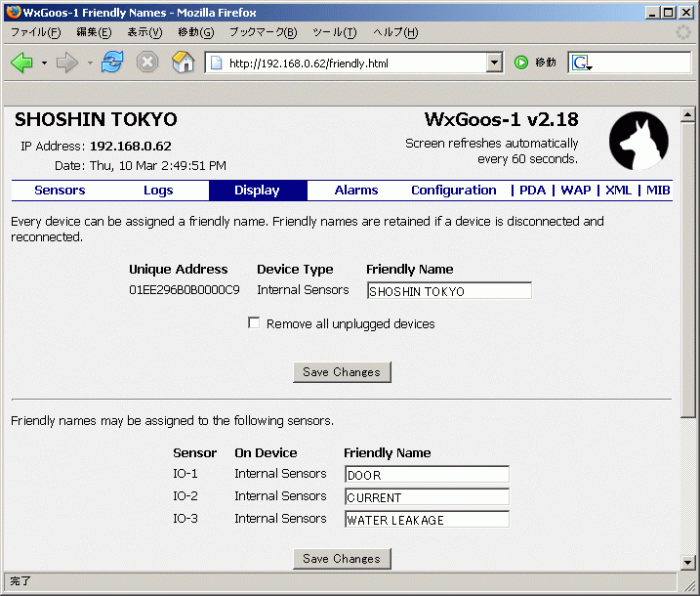Open the PDA link

pyautogui.click(x=533, y=191)
